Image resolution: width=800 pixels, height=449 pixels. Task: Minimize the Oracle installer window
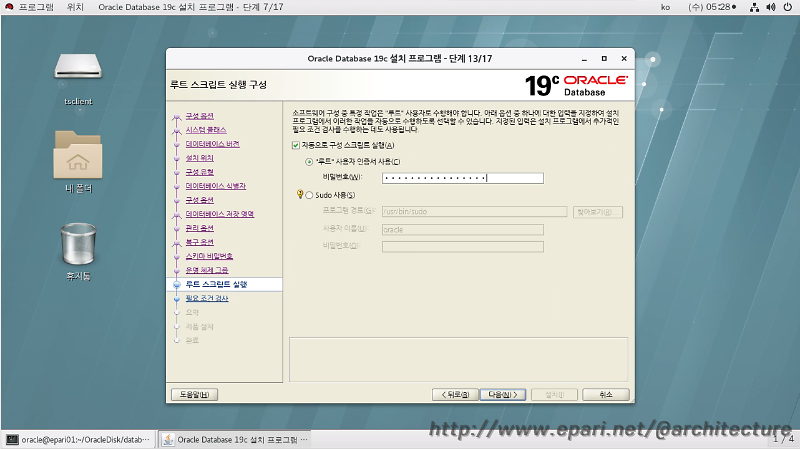pos(584,59)
